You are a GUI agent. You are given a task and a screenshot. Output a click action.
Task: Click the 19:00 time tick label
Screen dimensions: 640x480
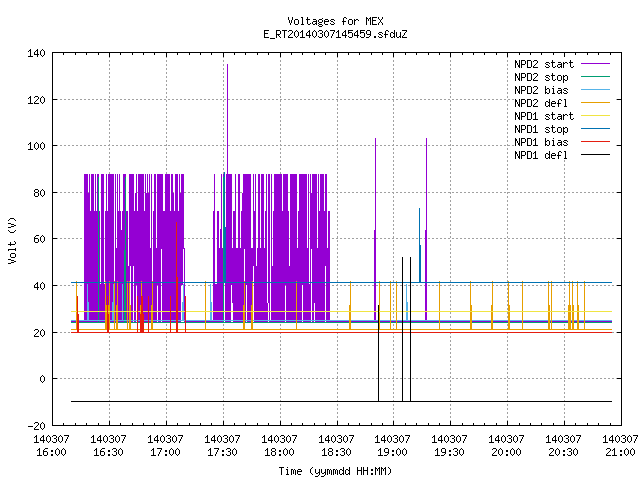pyautogui.click(x=392, y=452)
